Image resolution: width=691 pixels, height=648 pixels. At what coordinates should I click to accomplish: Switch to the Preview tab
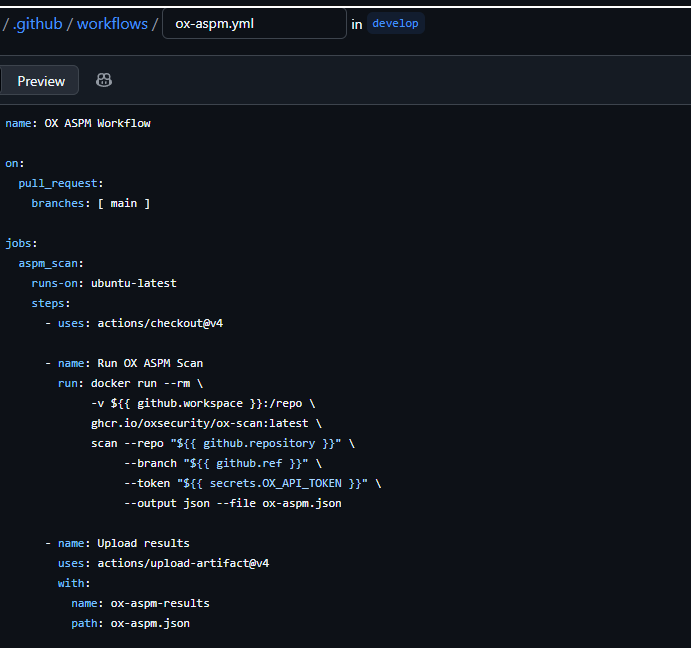pos(41,81)
